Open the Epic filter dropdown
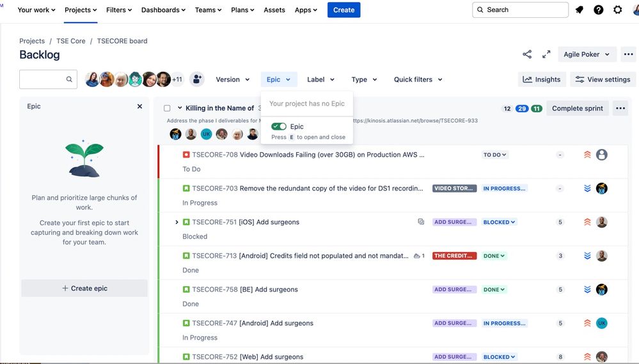This screenshot has width=639, height=364. click(279, 79)
